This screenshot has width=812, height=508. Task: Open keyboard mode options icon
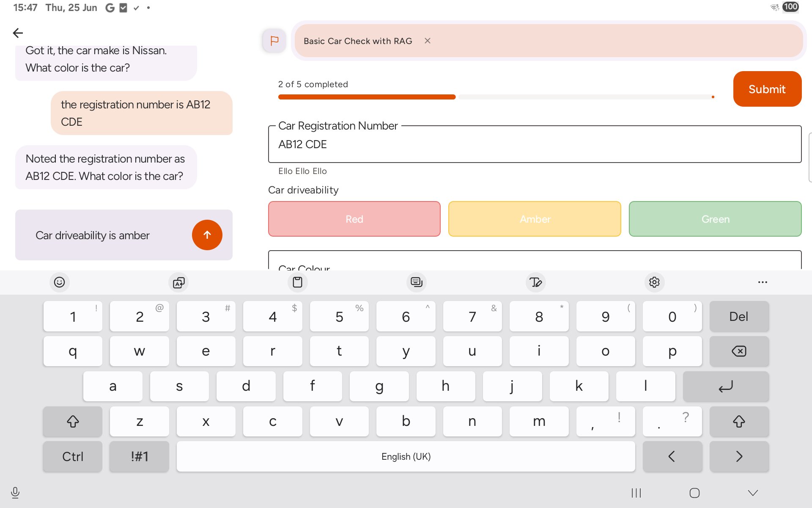(x=417, y=282)
